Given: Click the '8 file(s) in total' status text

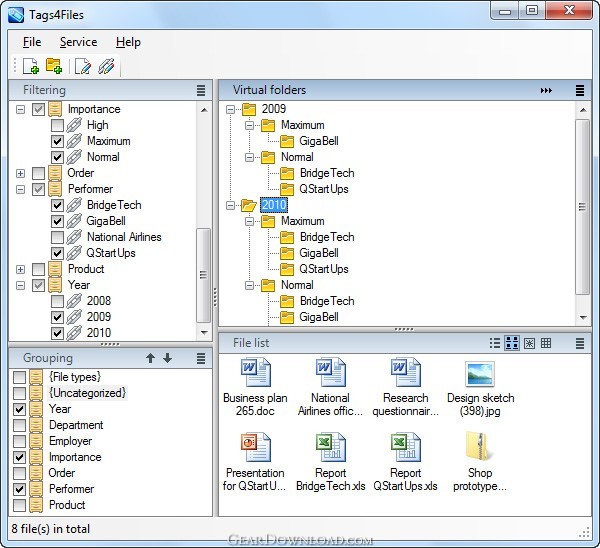Looking at the screenshot, I should [51, 529].
